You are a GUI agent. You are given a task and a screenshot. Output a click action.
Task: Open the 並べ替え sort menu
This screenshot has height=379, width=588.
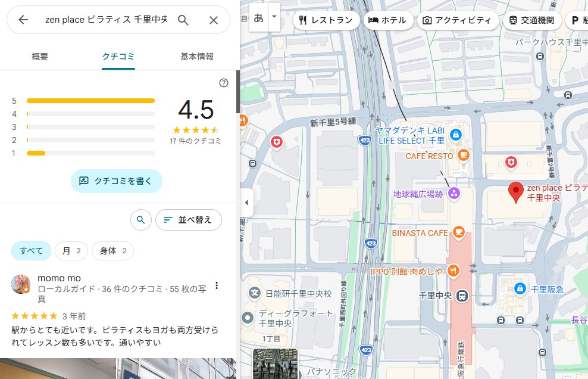(188, 220)
